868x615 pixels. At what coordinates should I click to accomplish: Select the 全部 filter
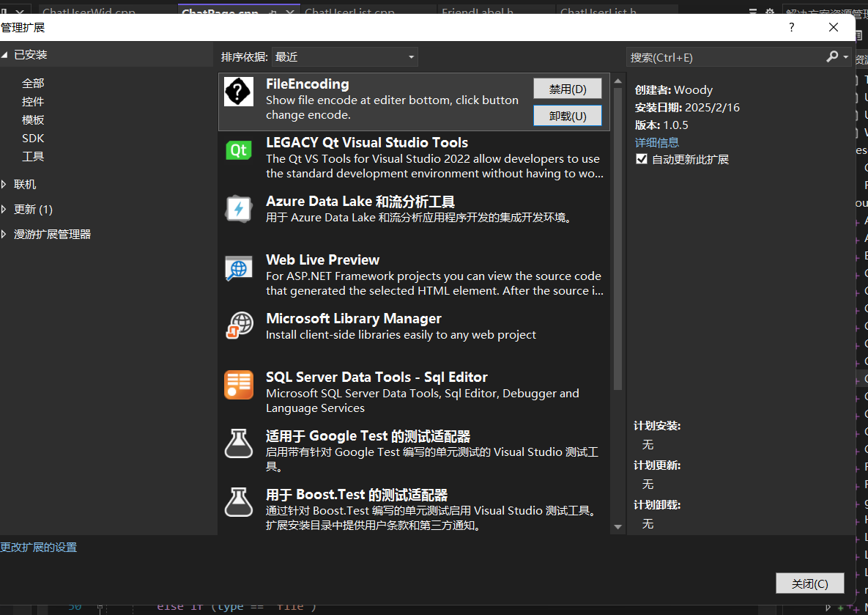33,83
